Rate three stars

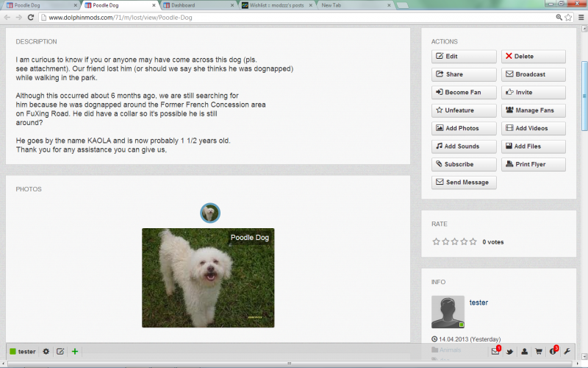pos(455,242)
